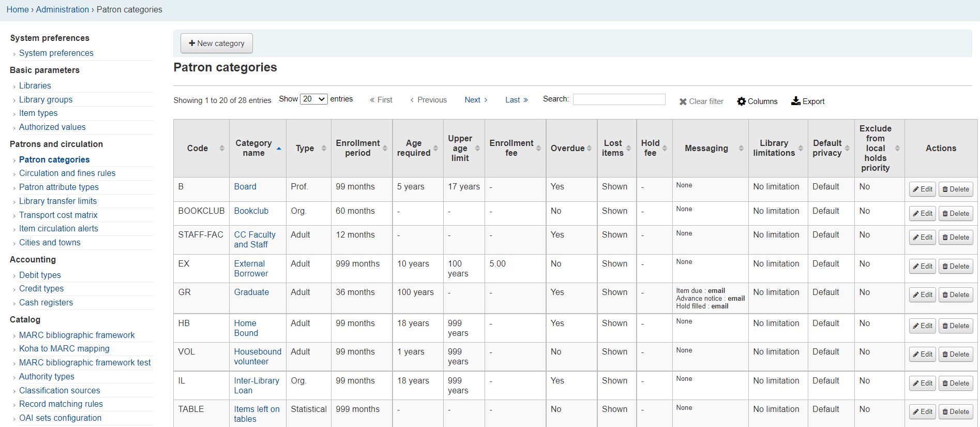Open Columns settings gear icon
This screenshot has height=427, width=980.
click(742, 101)
